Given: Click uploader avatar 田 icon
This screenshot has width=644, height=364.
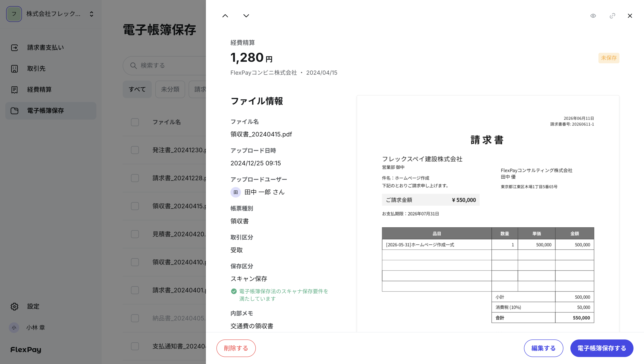Looking at the screenshot, I should coord(235,192).
